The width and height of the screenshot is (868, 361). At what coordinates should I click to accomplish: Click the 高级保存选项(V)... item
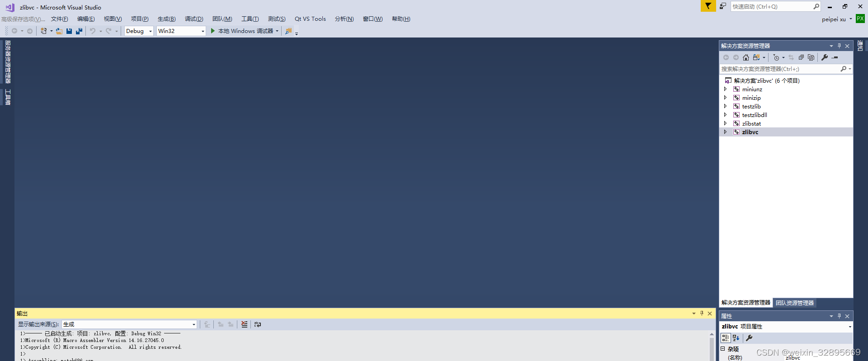point(23,19)
